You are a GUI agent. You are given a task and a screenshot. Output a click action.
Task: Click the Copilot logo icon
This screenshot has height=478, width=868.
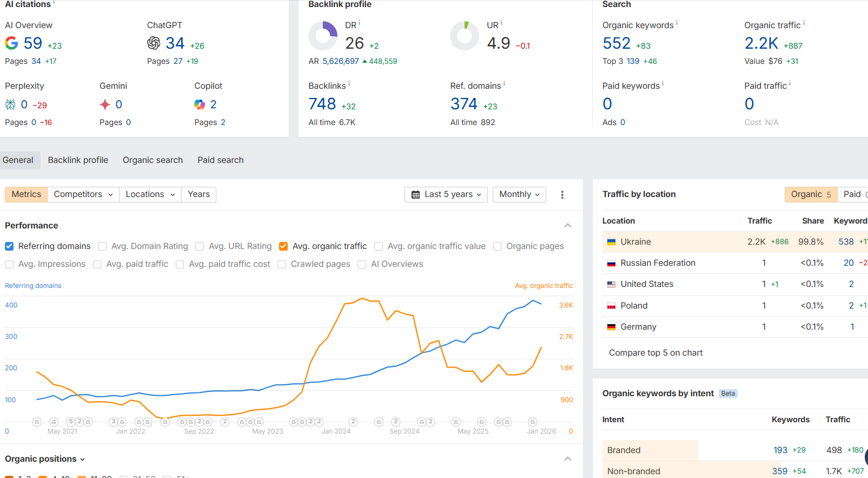pos(200,104)
